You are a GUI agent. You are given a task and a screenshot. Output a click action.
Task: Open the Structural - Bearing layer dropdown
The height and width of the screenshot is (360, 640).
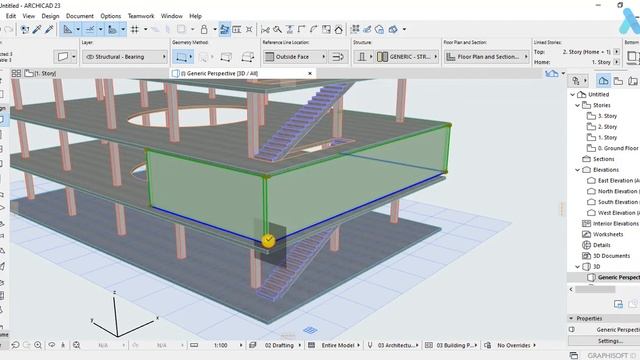coord(124,57)
